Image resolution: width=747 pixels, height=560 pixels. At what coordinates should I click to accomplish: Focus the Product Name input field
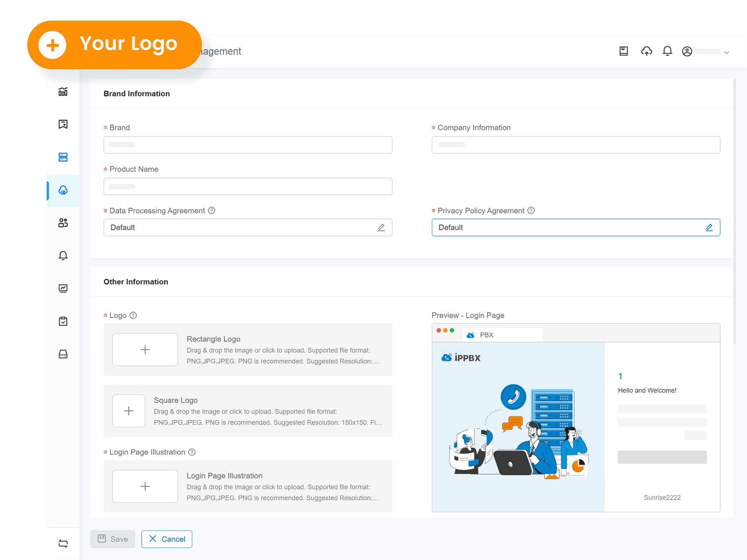(248, 186)
